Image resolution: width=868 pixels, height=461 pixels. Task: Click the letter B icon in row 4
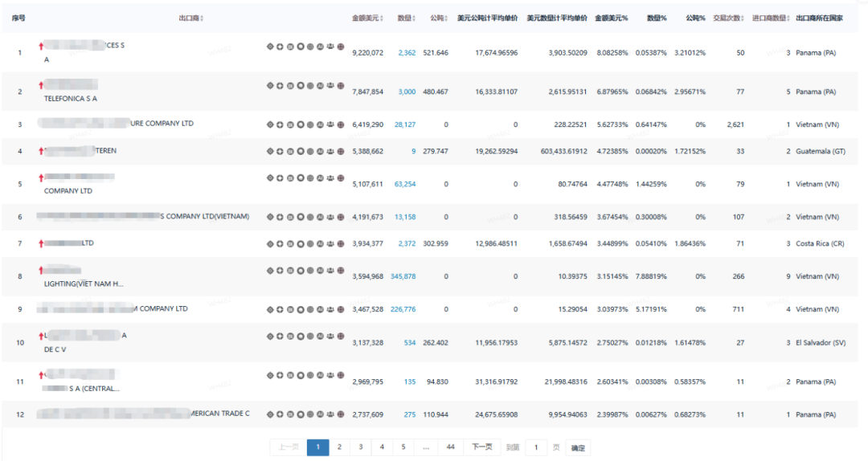pyautogui.click(x=290, y=151)
